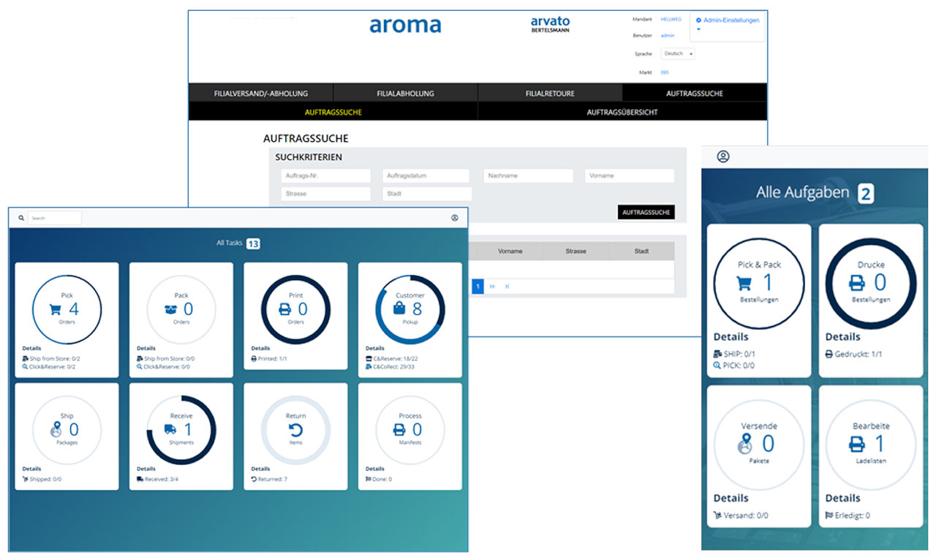The image size is (936, 560).
Task: Click the printer icon in the Bearbeite Ladelisten card
Action: pos(856,444)
